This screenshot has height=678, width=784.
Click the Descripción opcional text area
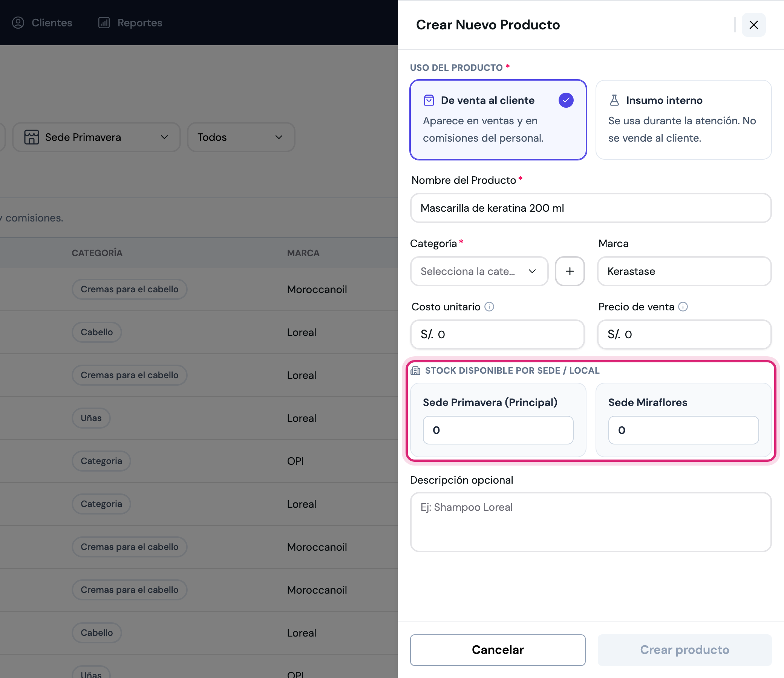point(591,522)
